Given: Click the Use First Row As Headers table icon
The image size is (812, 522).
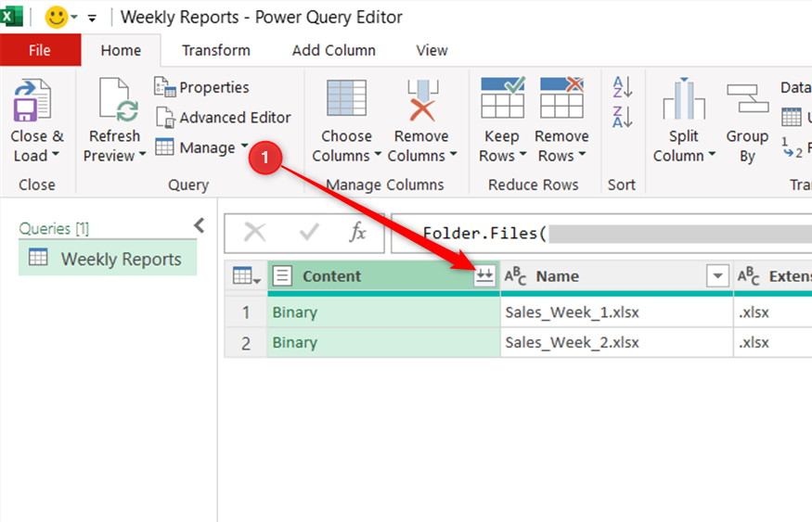Looking at the screenshot, I should click(x=791, y=117).
